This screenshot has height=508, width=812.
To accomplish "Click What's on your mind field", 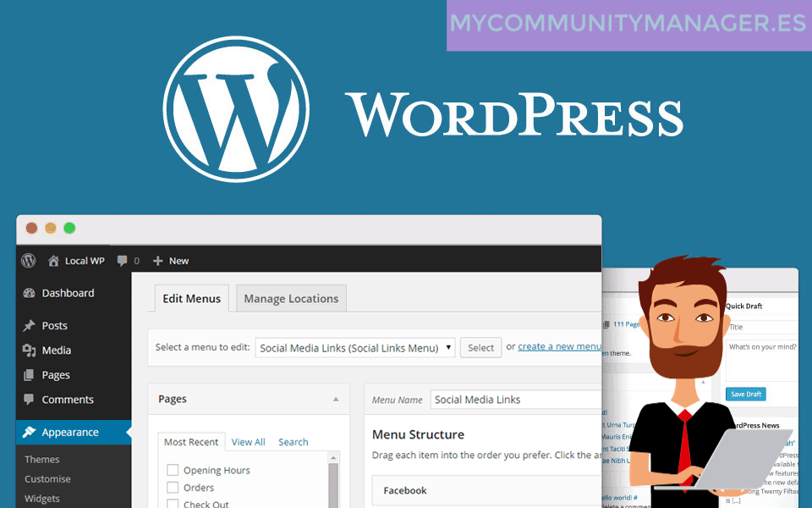I will pyautogui.click(x=762, y=361).
